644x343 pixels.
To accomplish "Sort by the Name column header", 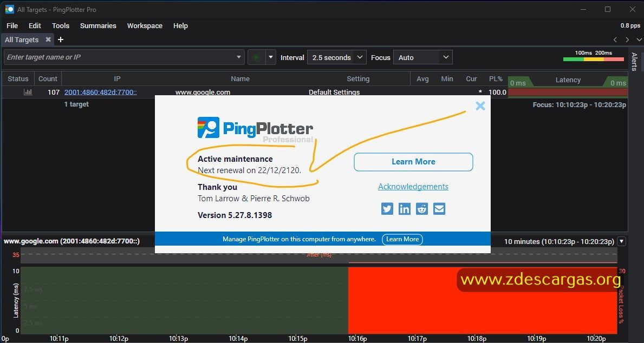I will click(x=240, y=79).
